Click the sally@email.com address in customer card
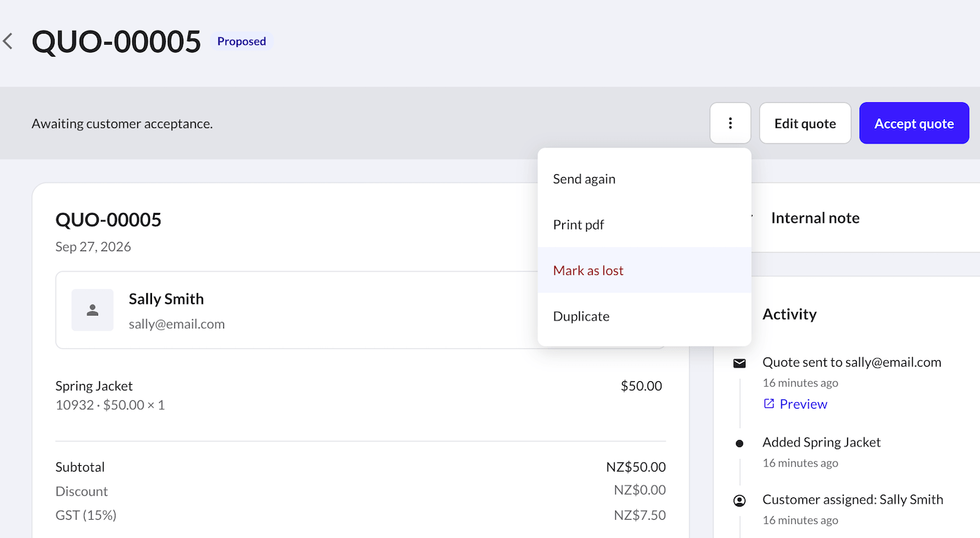 click(176, 324)
